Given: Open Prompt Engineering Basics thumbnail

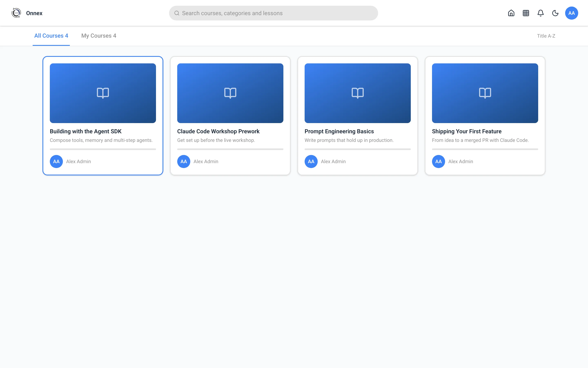Looking at the screenshot, I should tap(358, 93).
